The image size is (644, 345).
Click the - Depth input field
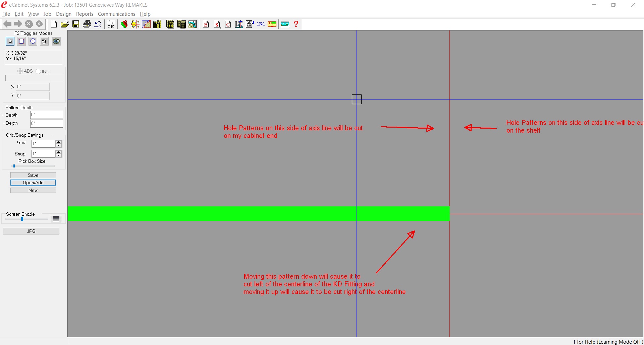tap(47, 124)
